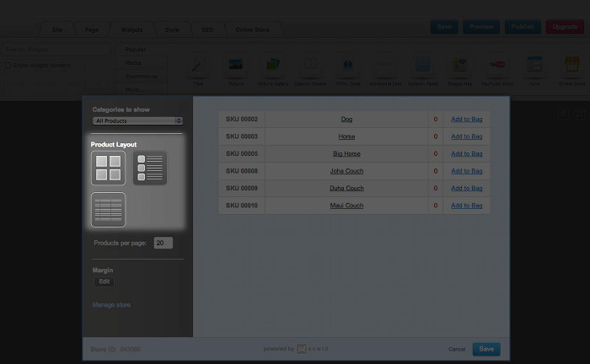Open the Maui Couch product link
This screenshot has height=364, width=590.
click(x=346, y=206)
